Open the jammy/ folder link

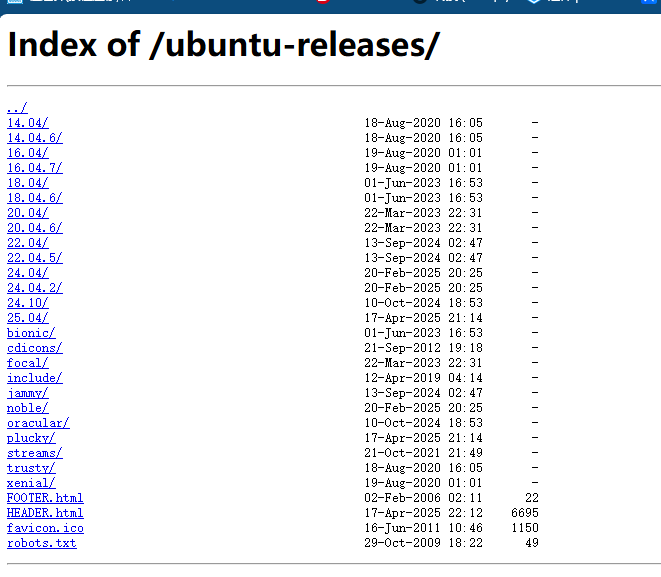click(28, 393)
